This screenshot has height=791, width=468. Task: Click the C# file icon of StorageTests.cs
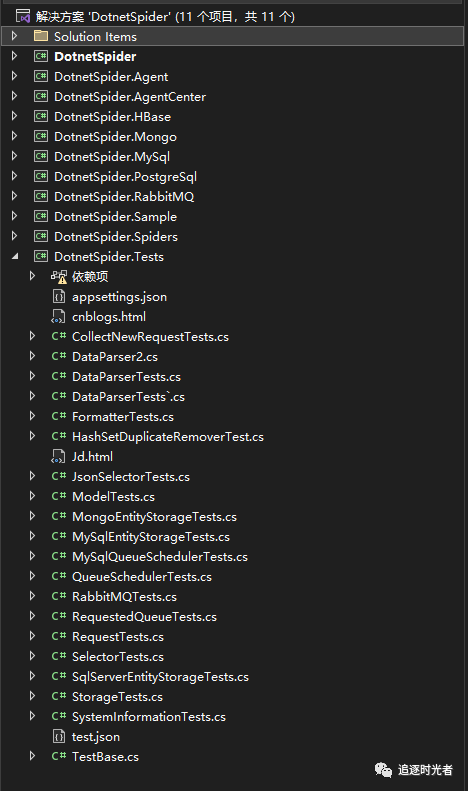pyautogui.click(x=59, y=696)
